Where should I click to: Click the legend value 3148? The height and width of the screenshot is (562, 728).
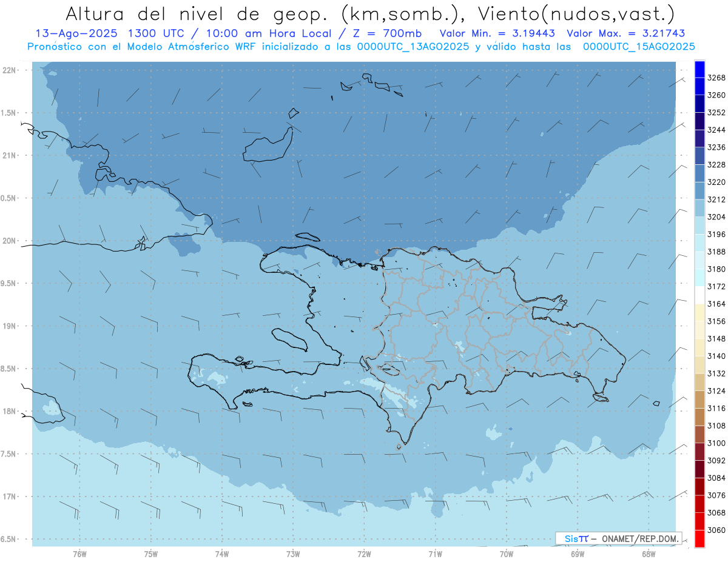click(x=716, y=339)
